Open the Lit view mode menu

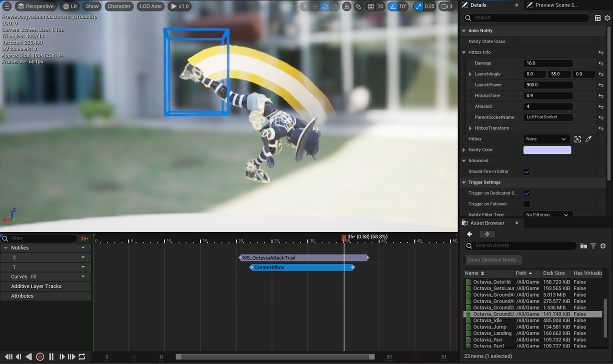pyautogui.click(x=70, y=6)
